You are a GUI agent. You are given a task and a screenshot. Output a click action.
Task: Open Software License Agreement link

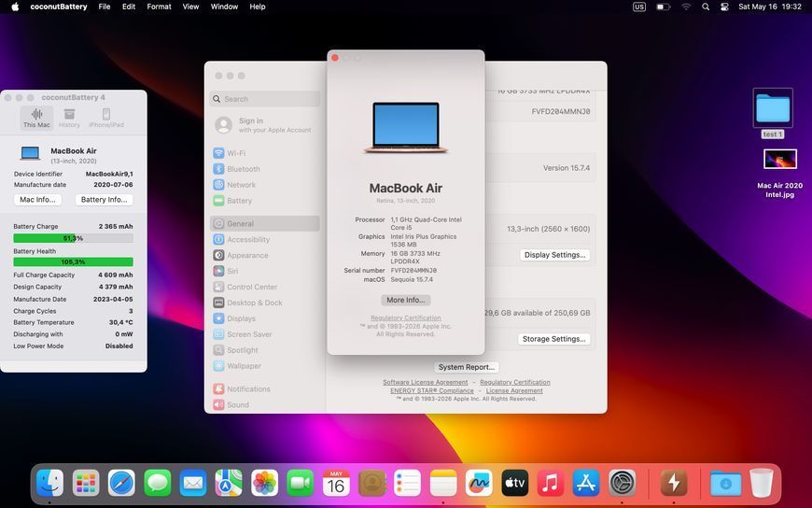point(426,382)
